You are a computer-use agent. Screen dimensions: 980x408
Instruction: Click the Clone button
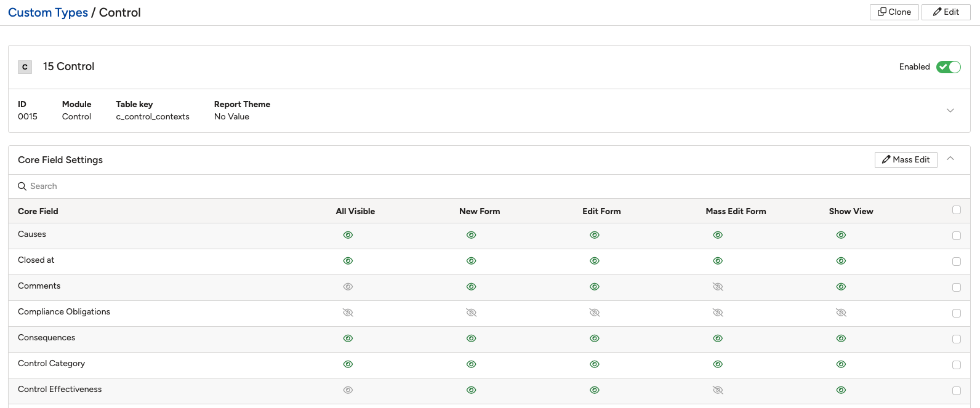[x=894, y=12]
